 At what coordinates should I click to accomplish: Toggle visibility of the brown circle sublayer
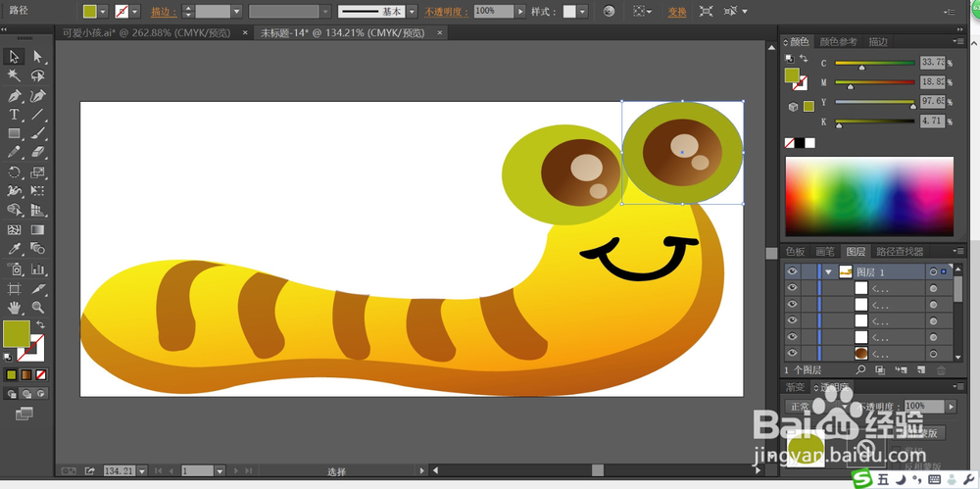point(793,354)
